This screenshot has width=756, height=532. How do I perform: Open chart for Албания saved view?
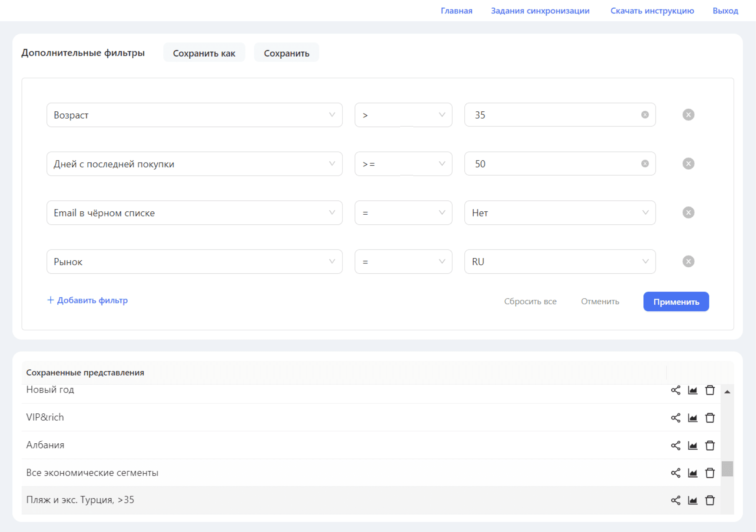point(693,446)
